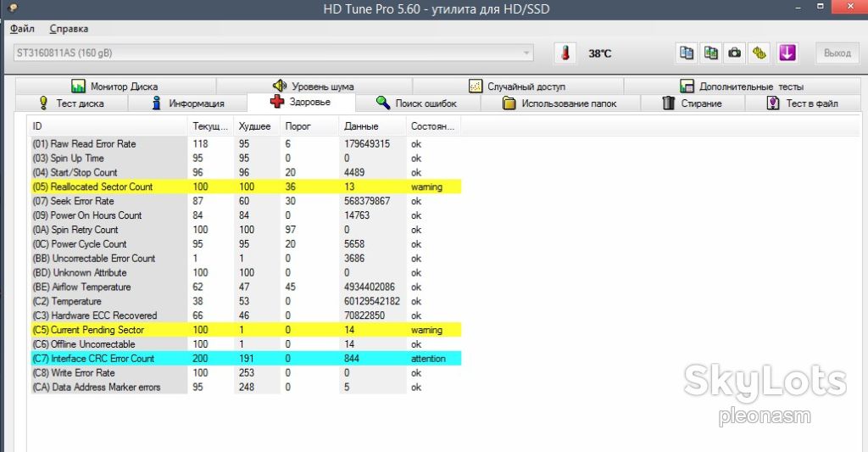
Task: Click the Данные column header
Action: (x=373, y=126)
